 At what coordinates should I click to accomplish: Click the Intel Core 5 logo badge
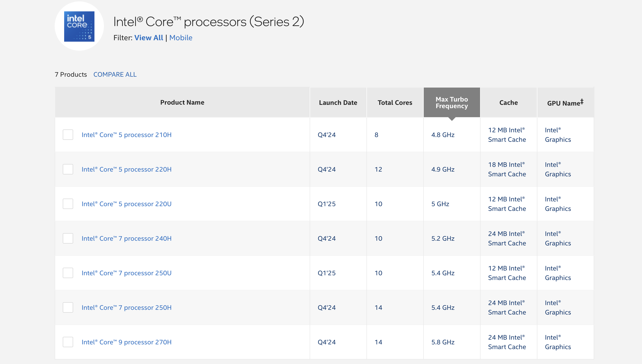point(79,26)
